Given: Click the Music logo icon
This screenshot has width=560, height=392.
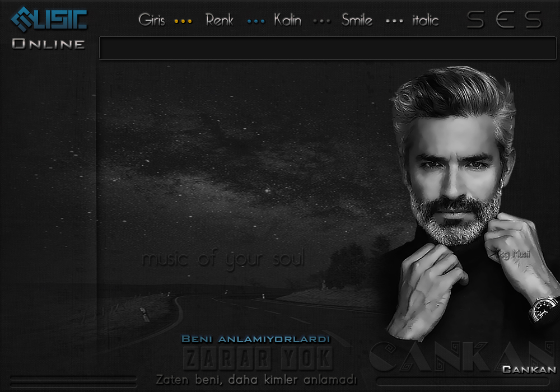Looking at the screenshot, I should [x=49, y=19].
